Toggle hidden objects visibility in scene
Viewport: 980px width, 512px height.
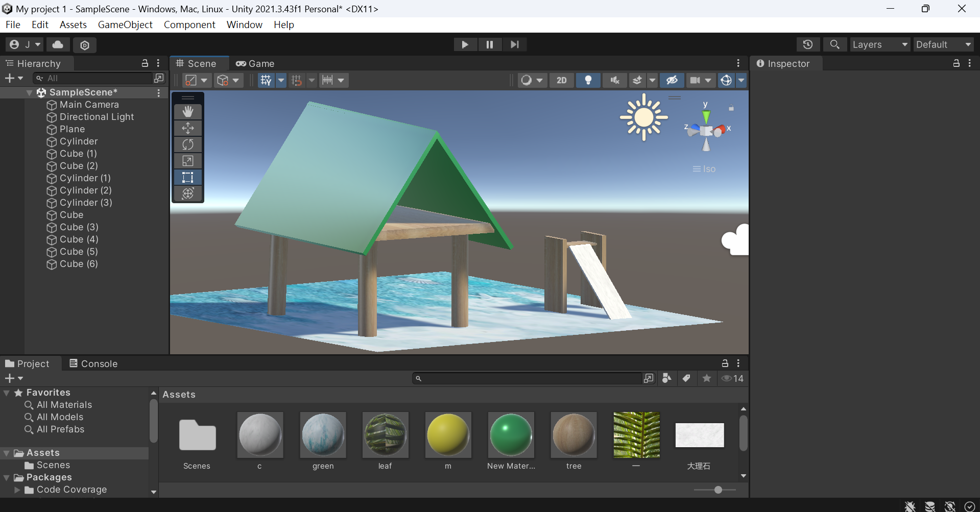point(672,80)
